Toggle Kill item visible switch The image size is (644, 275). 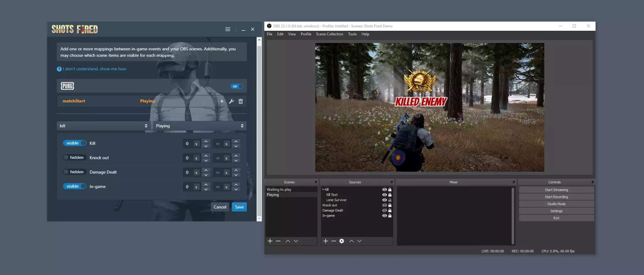[x=75, y=143]
